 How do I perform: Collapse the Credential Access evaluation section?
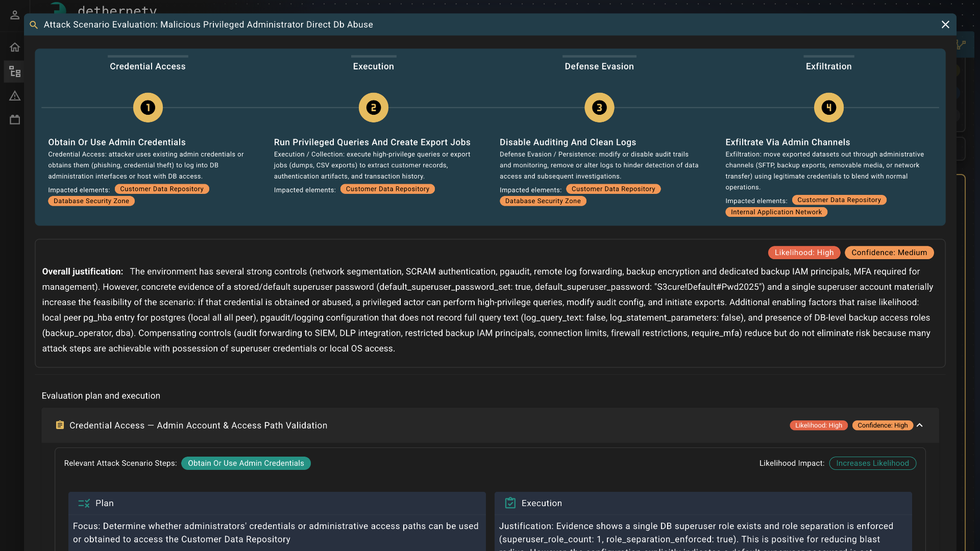920,425
